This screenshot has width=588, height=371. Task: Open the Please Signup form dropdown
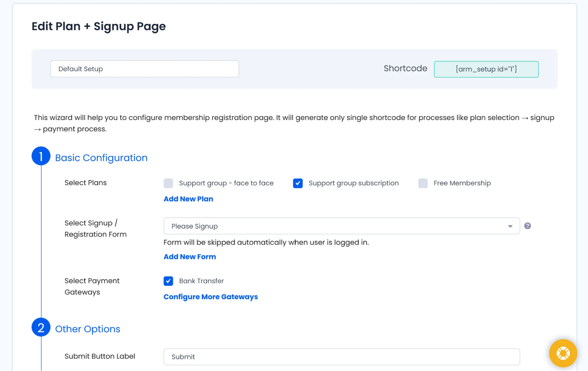pos(342,226)
